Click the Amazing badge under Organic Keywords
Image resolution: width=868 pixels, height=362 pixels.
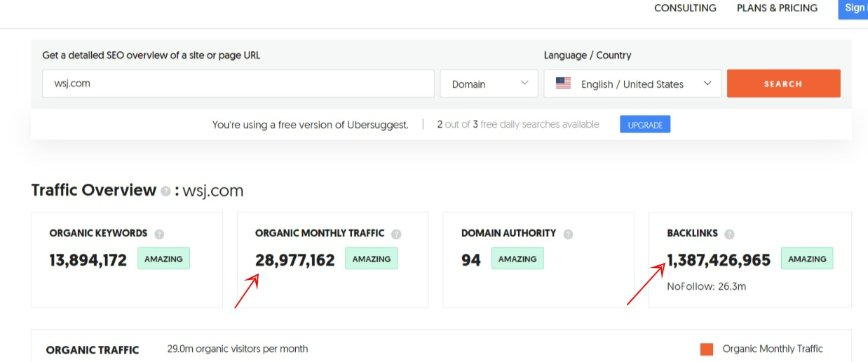tap(163, 259)
